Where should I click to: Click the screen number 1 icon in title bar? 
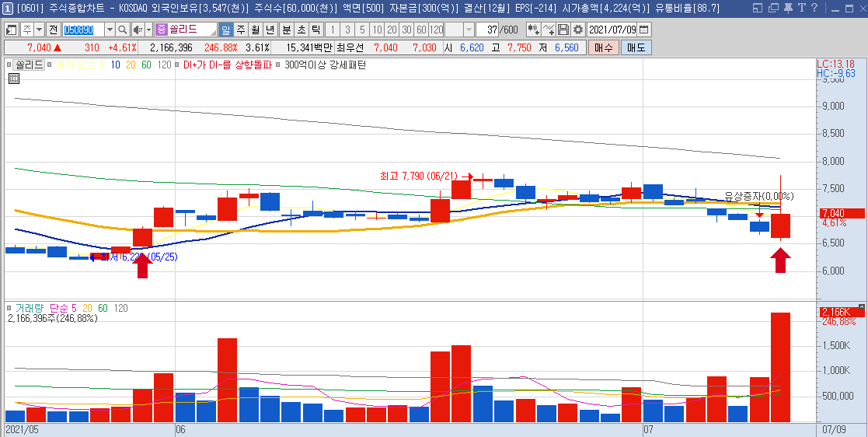(7, 8)
